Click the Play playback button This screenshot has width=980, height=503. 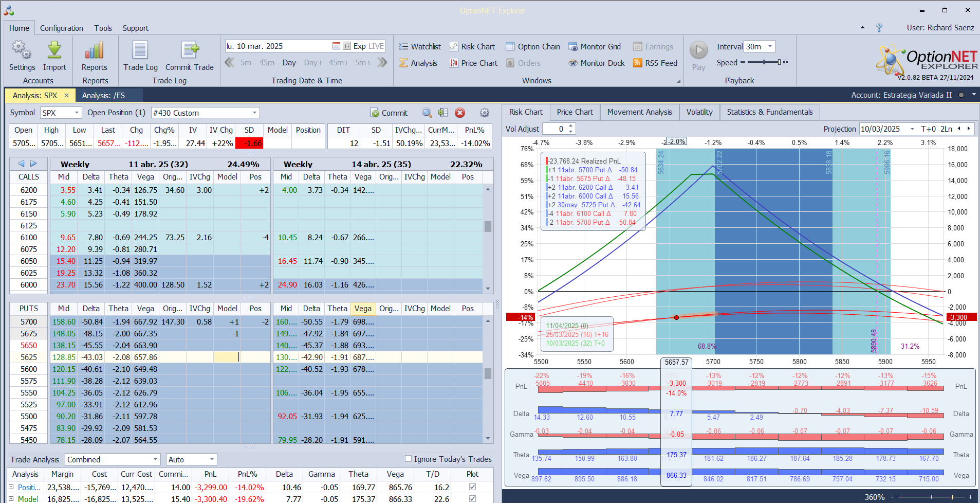(x=698, y=50)
